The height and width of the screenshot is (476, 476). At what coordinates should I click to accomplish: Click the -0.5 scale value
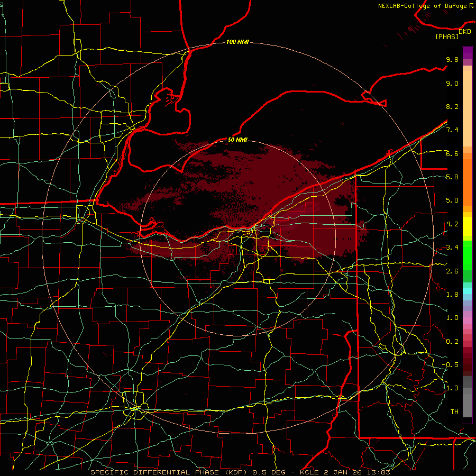tap(450, 365)
